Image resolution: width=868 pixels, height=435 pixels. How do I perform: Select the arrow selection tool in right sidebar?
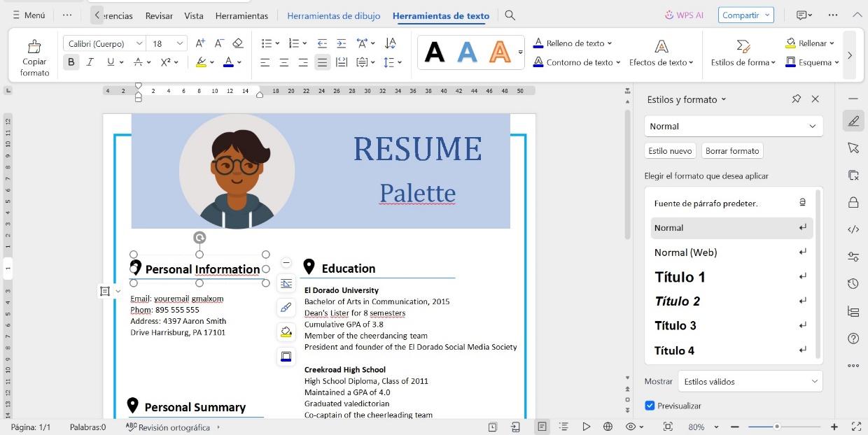click(853, 148)
